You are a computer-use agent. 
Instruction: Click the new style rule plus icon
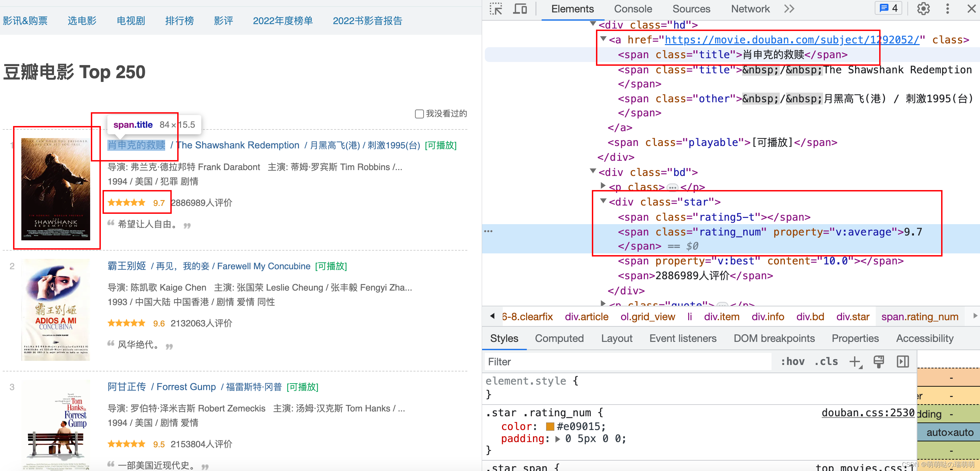(x=855, y=362)
